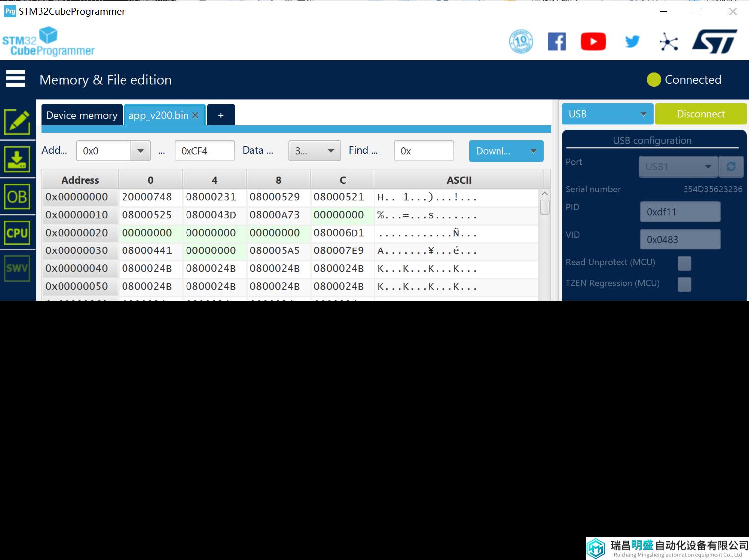749x560 pixels.
Task: Open the Data width dropdown
Action: point(314,151)
